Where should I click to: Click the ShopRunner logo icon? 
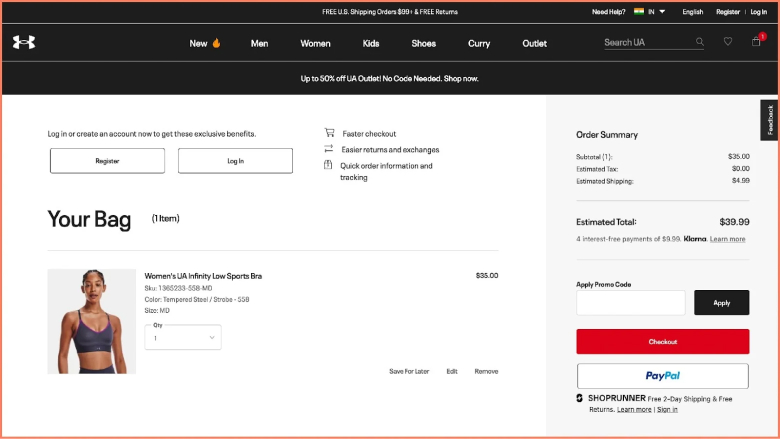[x=580, y=398]
